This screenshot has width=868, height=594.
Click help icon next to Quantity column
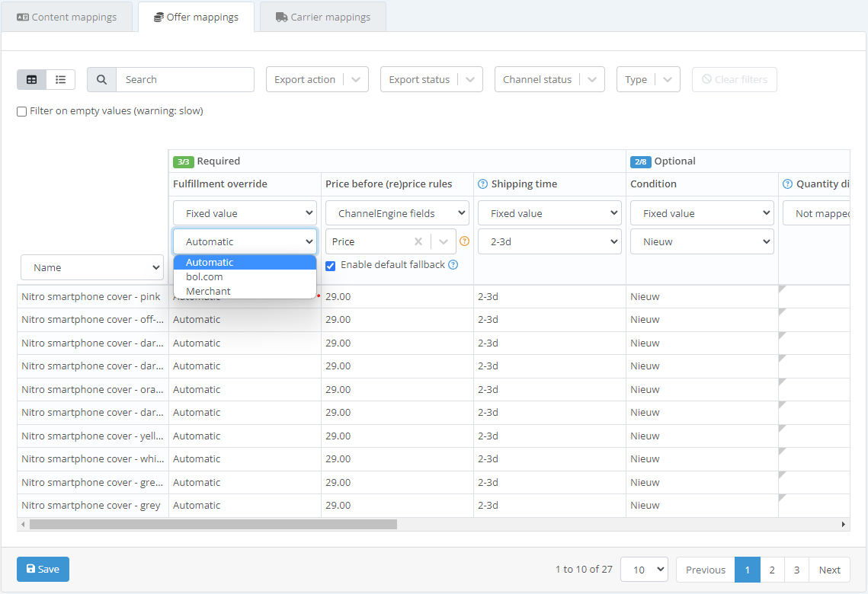click(787, 184)
